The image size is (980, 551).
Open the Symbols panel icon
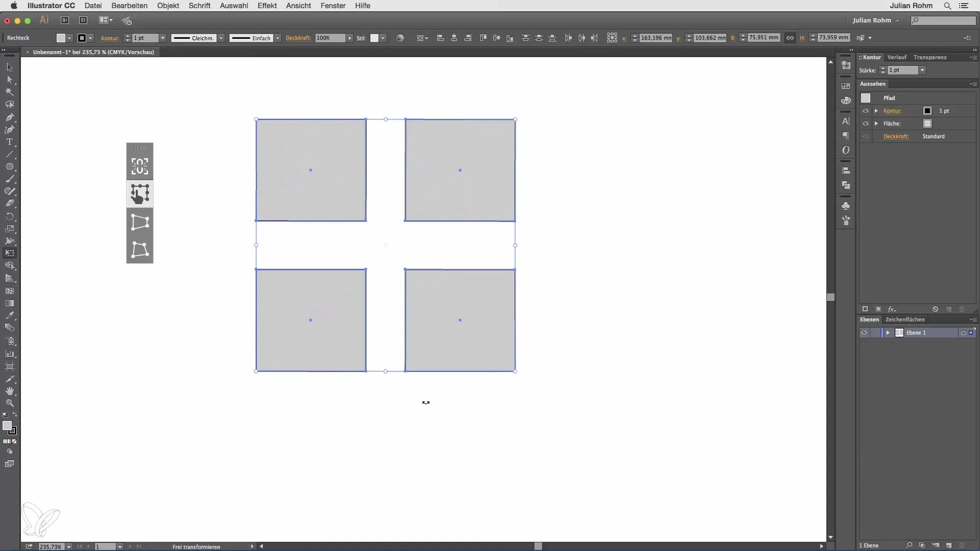[x=846, y=206]
